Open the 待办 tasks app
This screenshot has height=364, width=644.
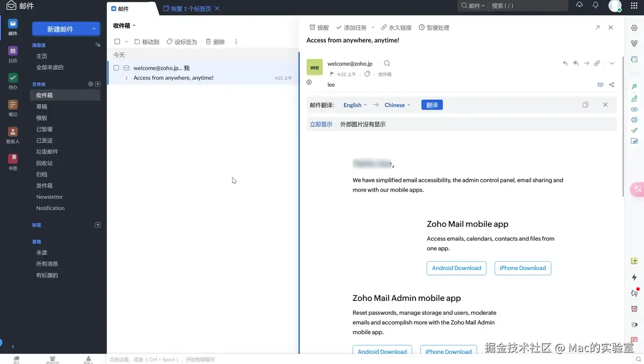click(x=13, y=81)
